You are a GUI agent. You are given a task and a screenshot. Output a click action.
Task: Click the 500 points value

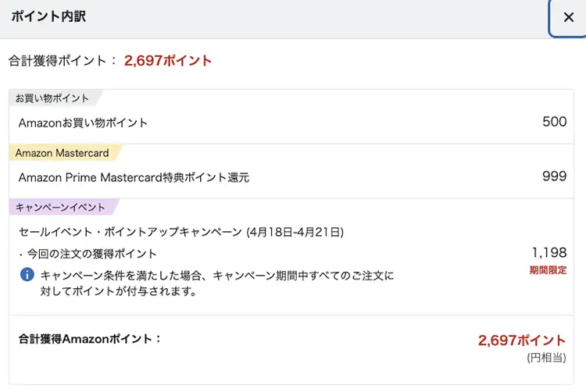point(554,122)
